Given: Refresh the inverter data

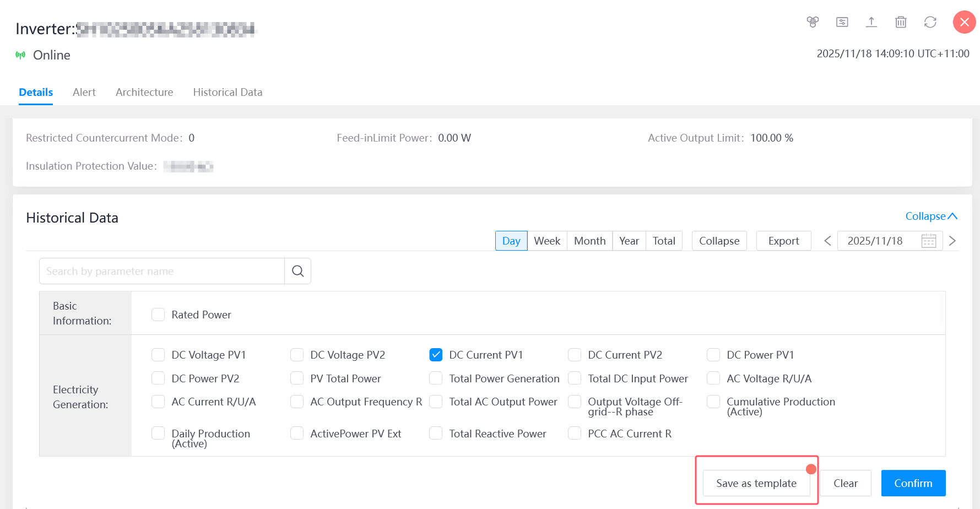Looking at the screenshot, I should point(930,22).
